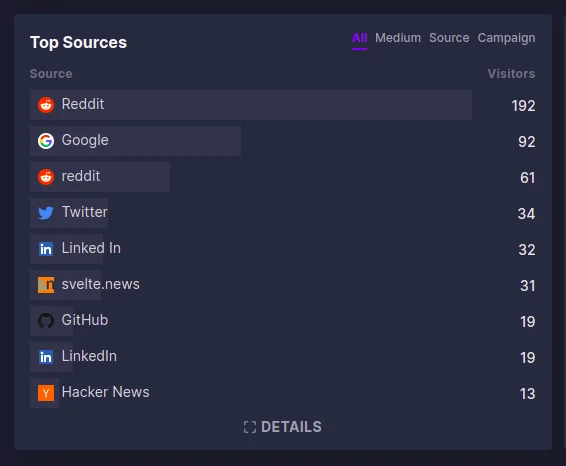Click the svelte.news favicon

pos(46,285)
